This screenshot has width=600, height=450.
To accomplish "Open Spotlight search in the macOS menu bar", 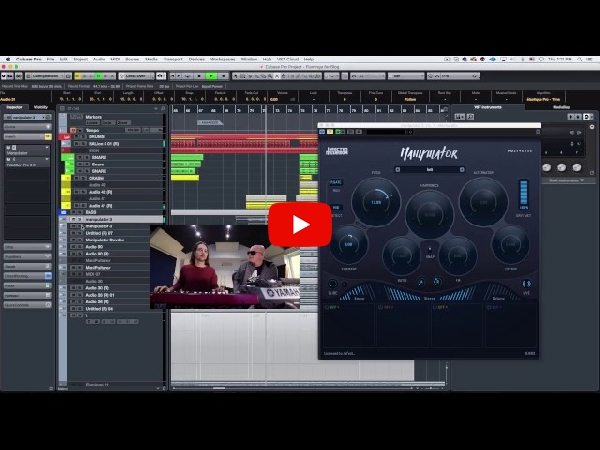I will click(x=580, y=59).
